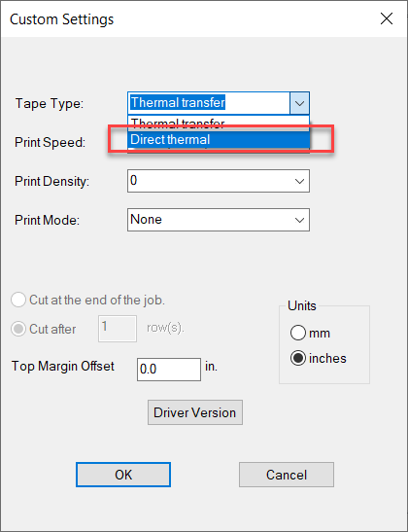The width and height of the screenshot is (408, 532).
Task: Select the mm units radio button
Action: pyautogui.click(x=298, y=333)
